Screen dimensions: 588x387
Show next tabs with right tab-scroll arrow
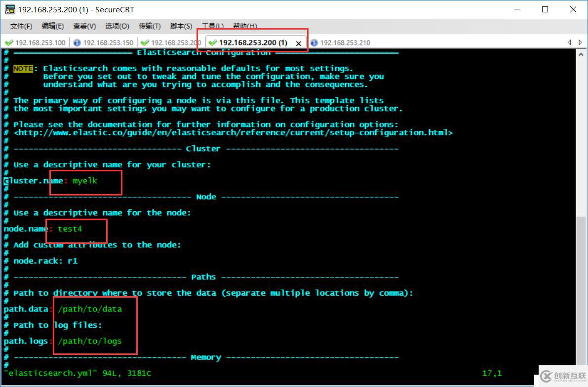(580, 42)
